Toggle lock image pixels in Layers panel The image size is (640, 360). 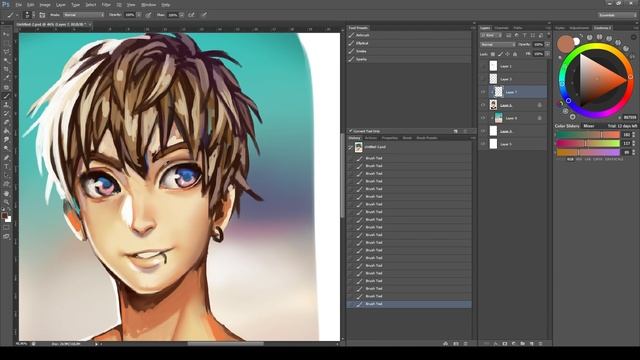500,54
